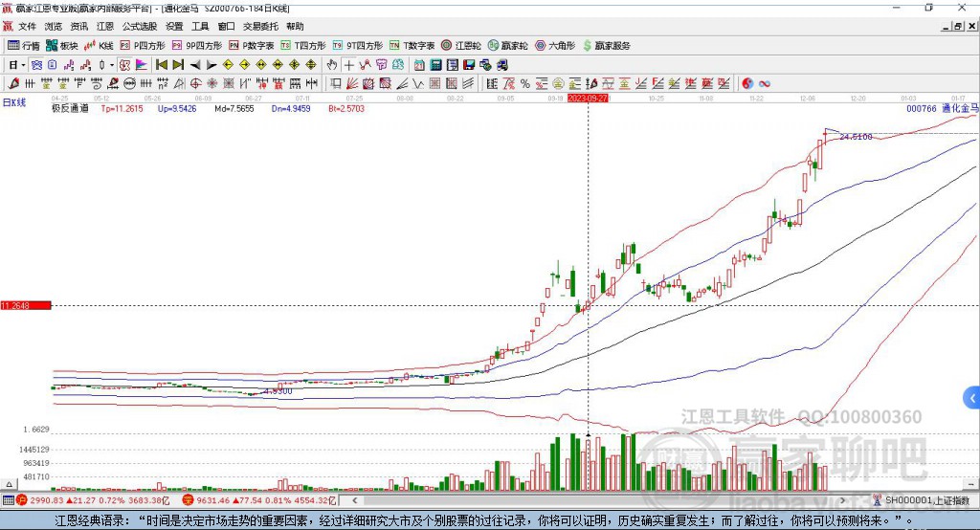
Task: Open the 赢家轮 wheel tool
Action: point(508,46)
